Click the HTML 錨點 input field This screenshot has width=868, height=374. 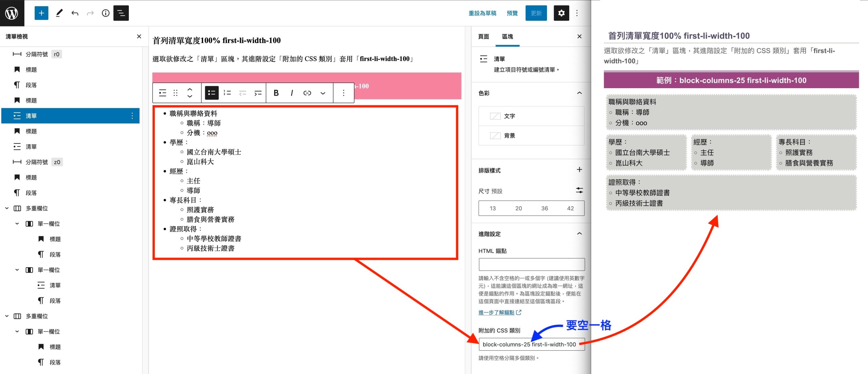(x=532, y=264)
